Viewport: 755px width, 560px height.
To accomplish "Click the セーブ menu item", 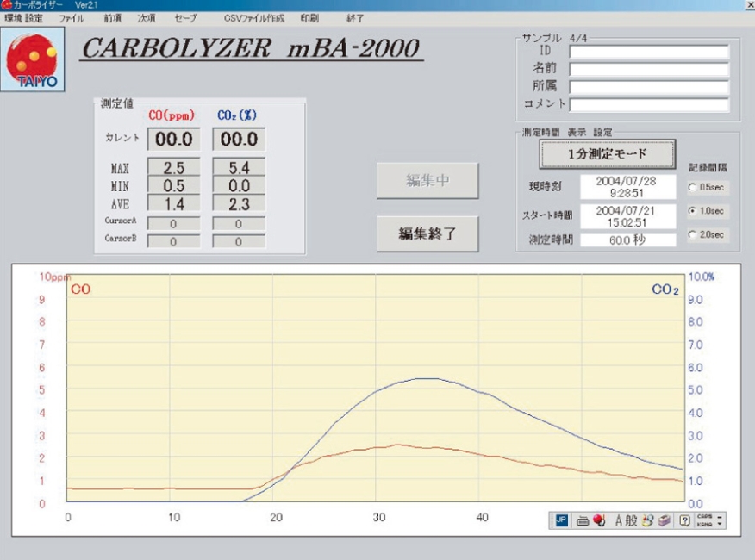I will pos(185,18).
